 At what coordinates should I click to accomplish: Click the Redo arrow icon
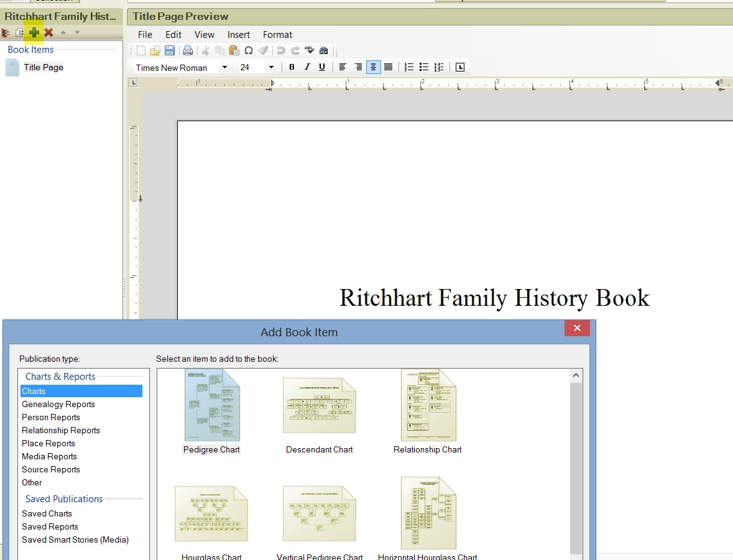(295, 50)
